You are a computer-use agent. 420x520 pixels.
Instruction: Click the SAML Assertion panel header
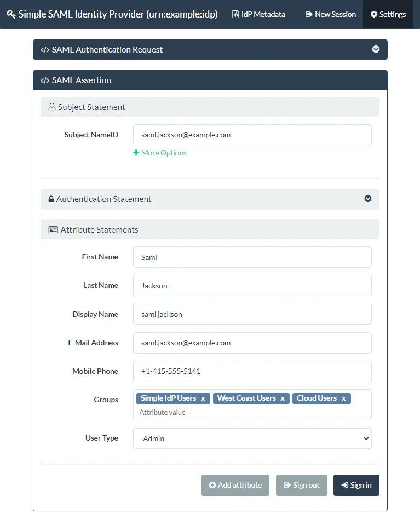210,80
